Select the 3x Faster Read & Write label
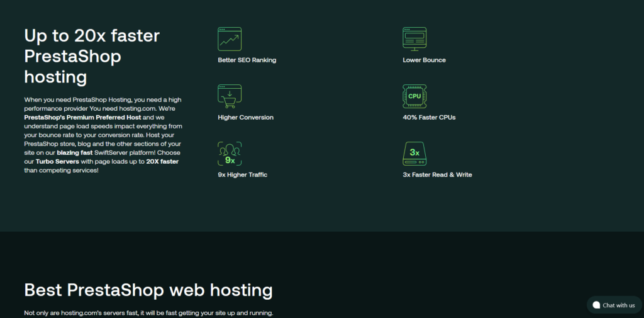Screen dimensions: 644x318 tap(437, 175)
